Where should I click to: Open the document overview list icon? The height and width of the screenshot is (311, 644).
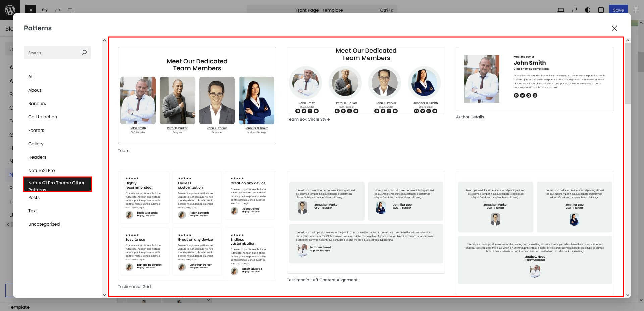tap(71, 10)
